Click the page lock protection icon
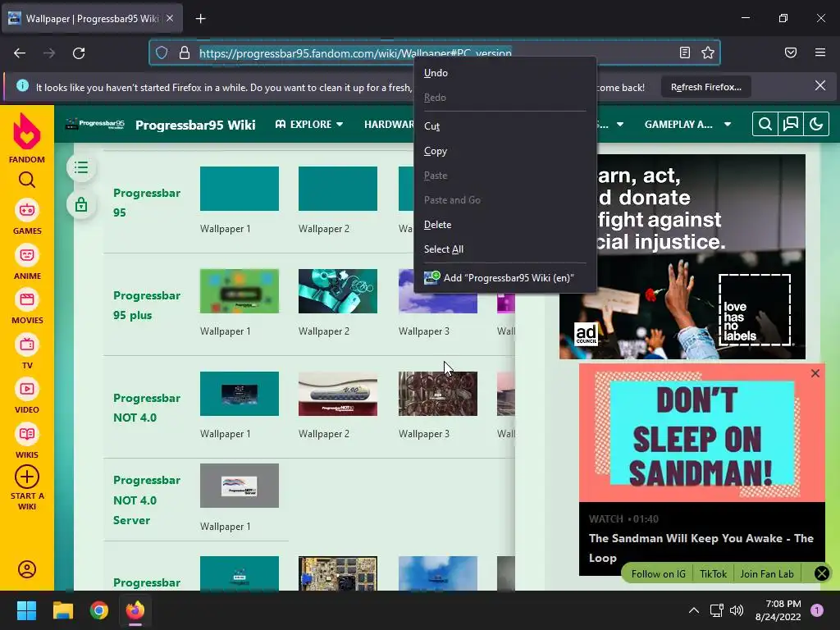 coord(81,204)
